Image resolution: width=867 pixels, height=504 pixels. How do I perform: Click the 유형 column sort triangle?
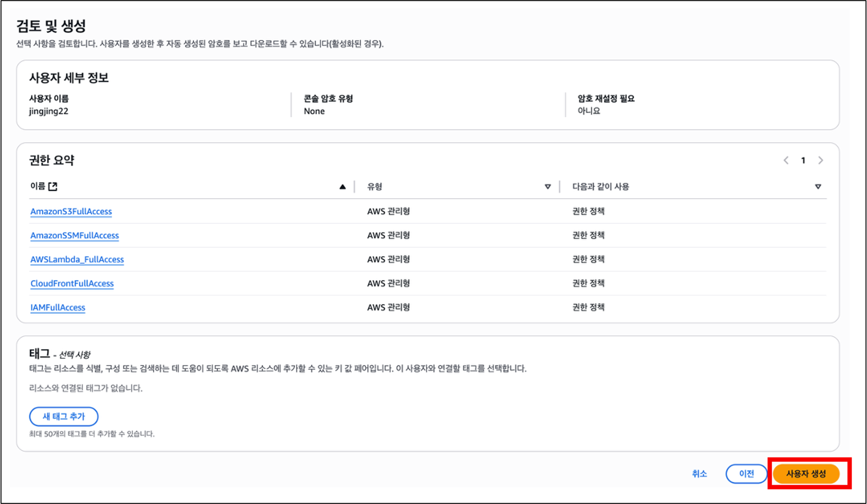coord(547,186)
